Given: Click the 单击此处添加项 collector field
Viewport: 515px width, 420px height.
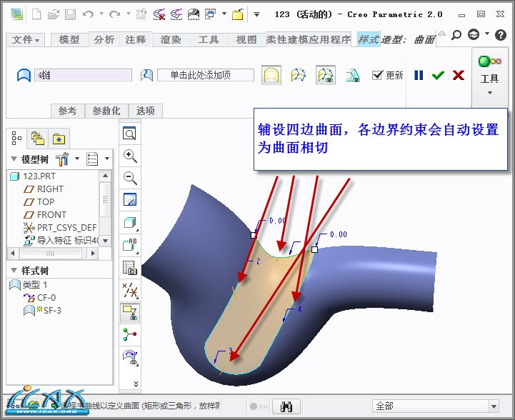Looking at the screenshot, I should click(x=205, y=75).
